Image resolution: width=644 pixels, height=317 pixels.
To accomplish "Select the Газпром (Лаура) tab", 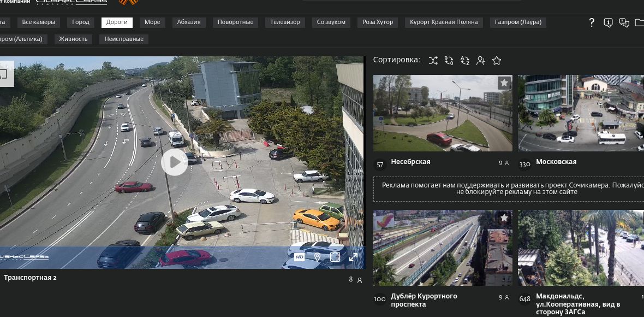I will 518,22.
